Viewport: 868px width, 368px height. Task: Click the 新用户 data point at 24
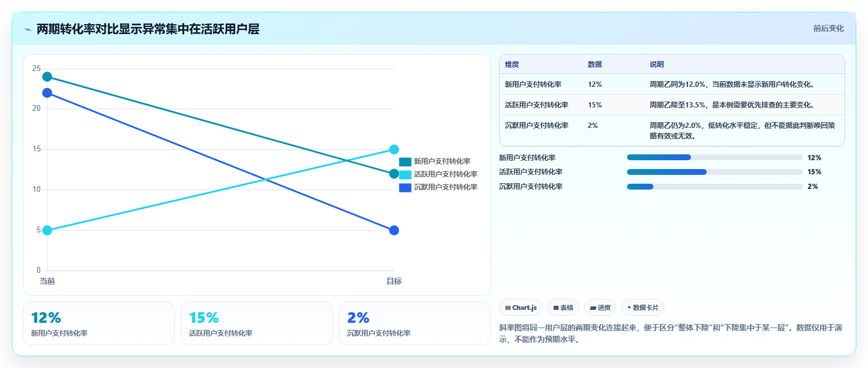[x=47, y=77]
